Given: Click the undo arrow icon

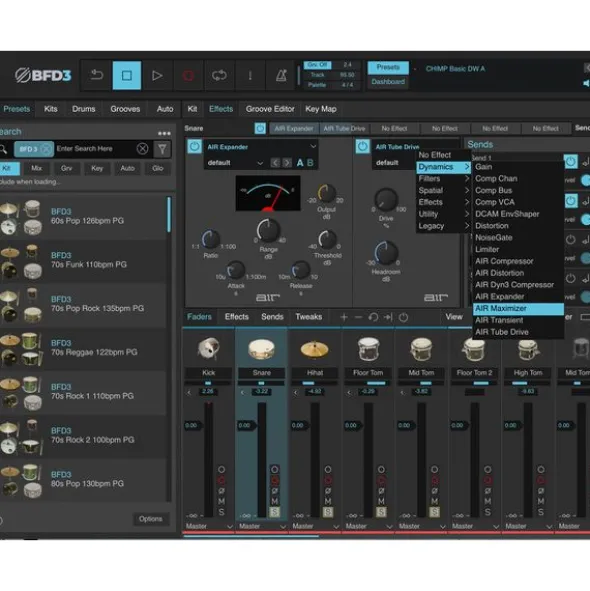Looking at the screenshot, I should click(96, 75).
